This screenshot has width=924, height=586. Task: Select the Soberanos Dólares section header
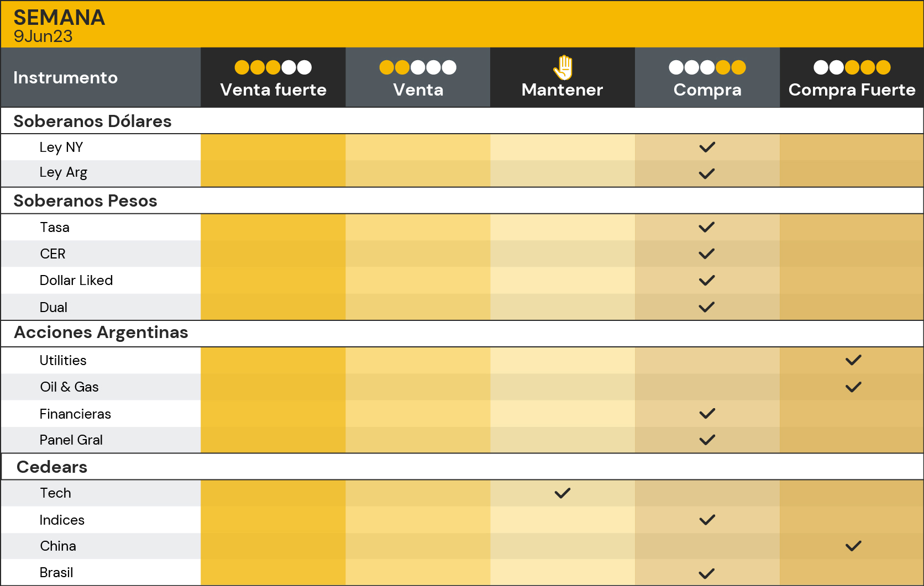click(462, 121)
